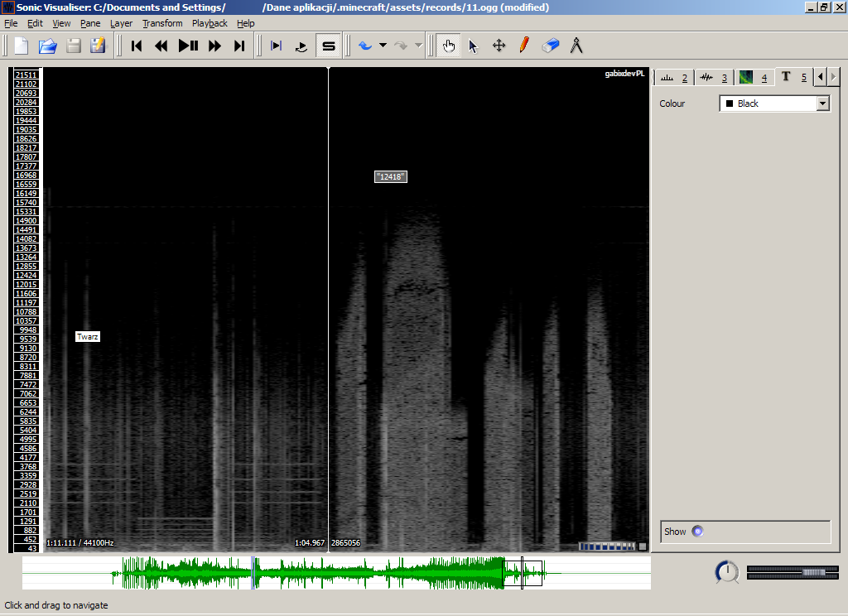Rewind to the start of the audio

coord(137,46)
